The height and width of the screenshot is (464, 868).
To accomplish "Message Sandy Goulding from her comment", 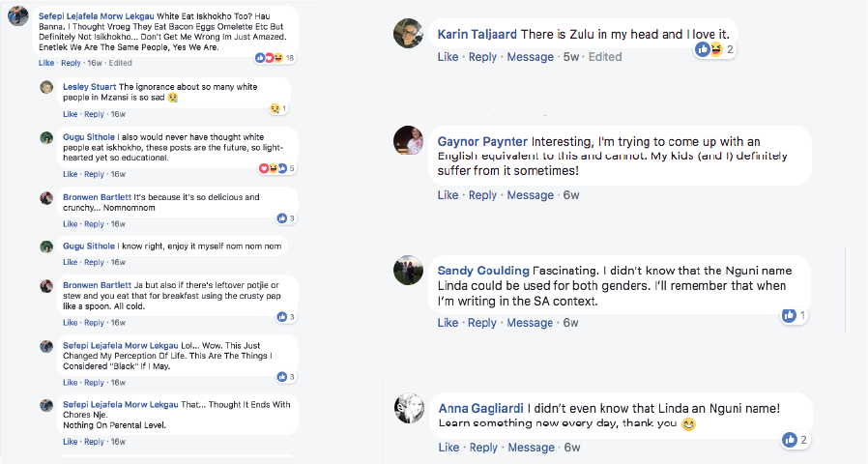I will click(x=530, y=323).
